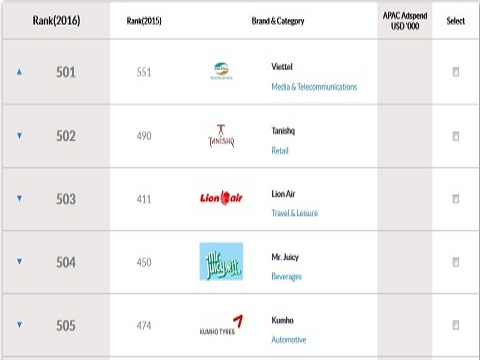
Task: Open the Travel & Leisure category link
Action: [294, 213]
